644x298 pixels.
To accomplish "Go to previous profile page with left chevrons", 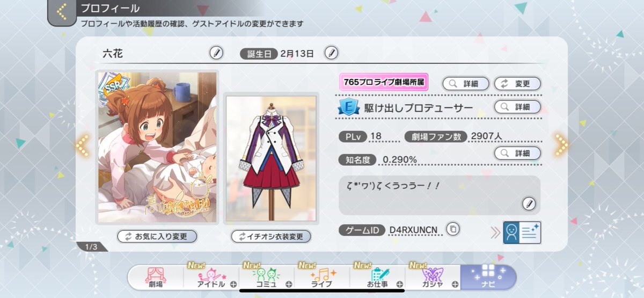I will 82,145.
